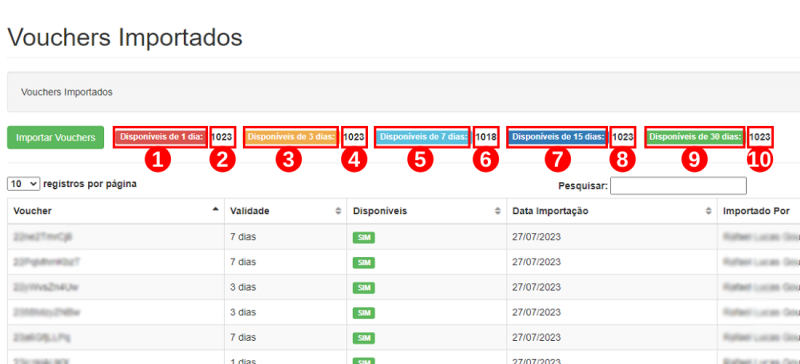
Task: Click the orange Disponíveis de 3 dias badge
Action: [x=291, y=137]
